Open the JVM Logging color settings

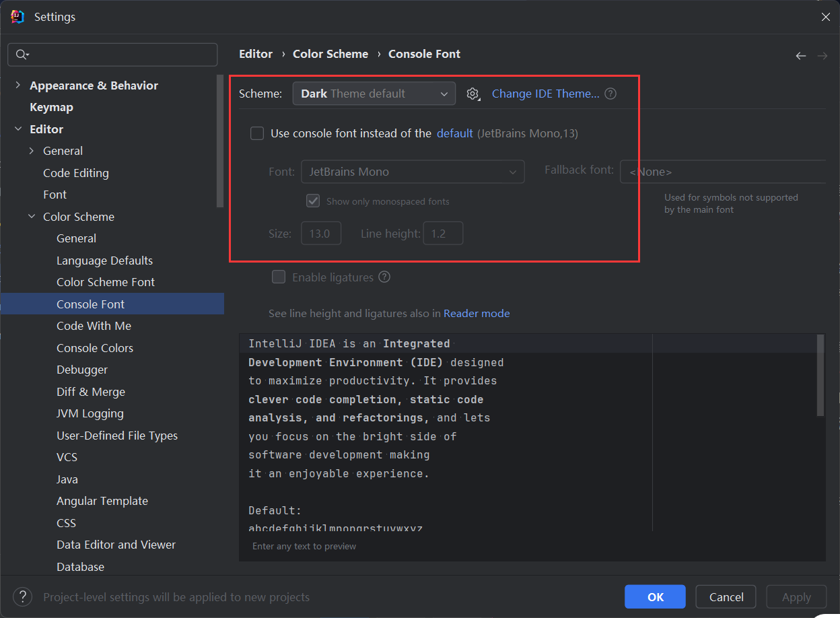(90, 413)
